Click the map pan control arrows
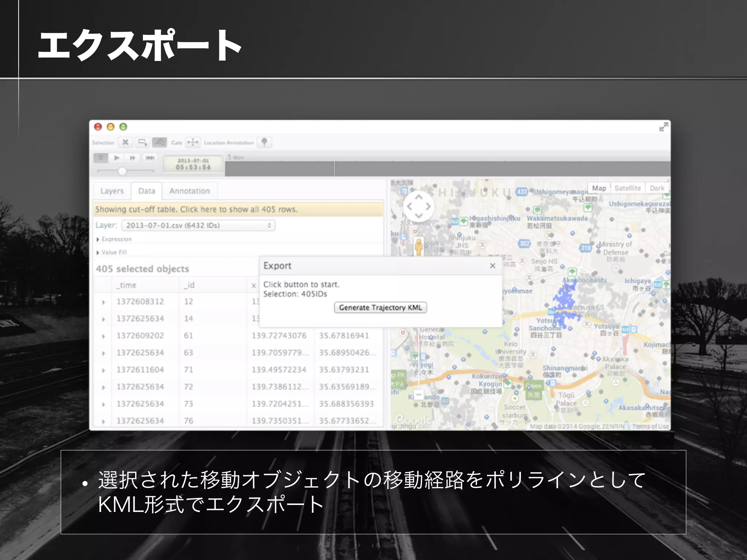 coord(419,206)
